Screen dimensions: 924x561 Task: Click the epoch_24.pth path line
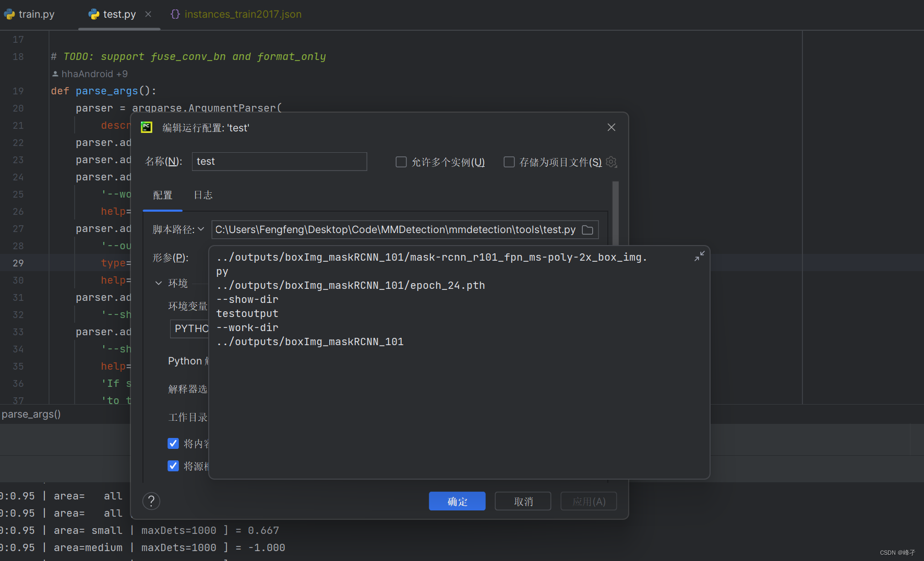click(x=351, y=285)
